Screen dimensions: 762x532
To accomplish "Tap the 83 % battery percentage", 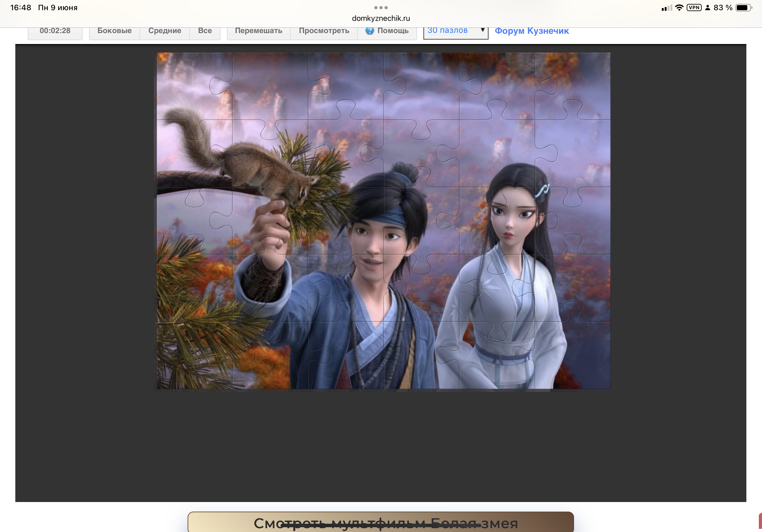I will click(x=723, y=8).
